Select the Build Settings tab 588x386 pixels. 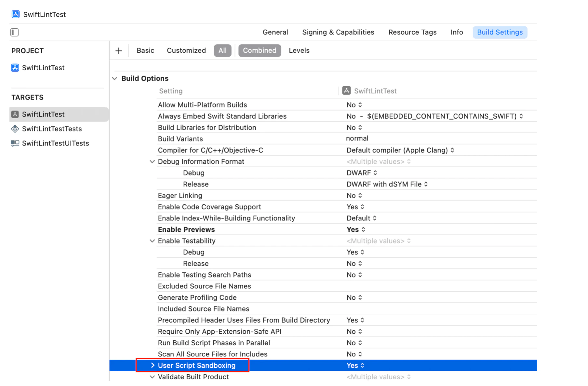tap(500, 32)
